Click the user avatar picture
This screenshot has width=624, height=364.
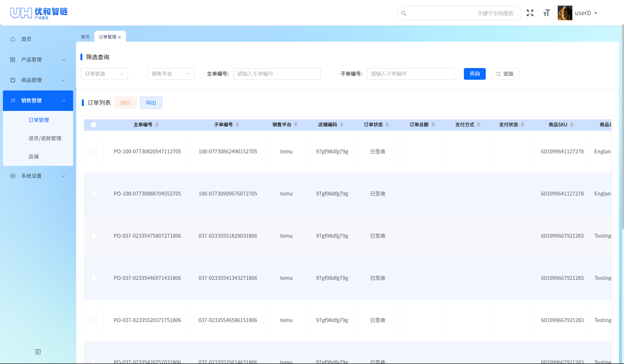click(x=565, y=13)
